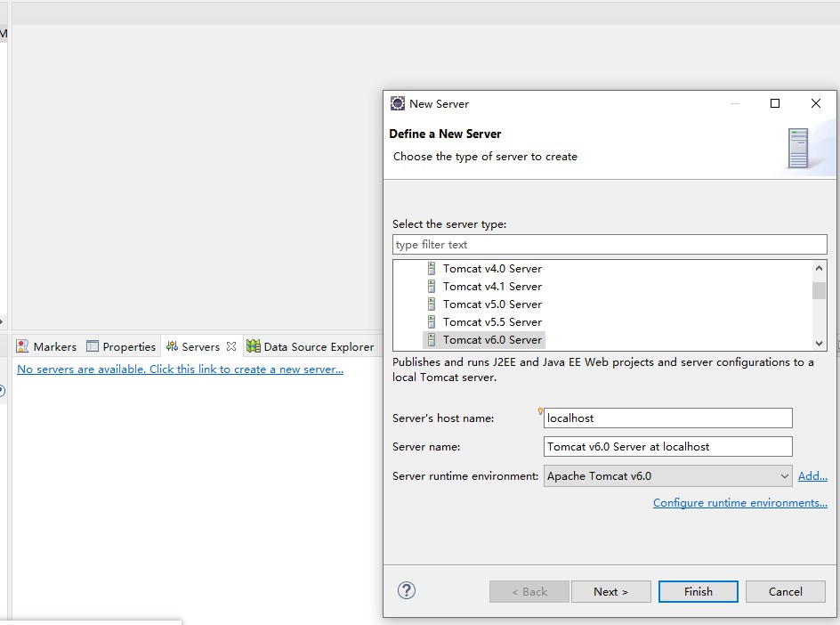
Task: Click the Tomcat v5.5 Server icon
Action: [x=432, y=321]
